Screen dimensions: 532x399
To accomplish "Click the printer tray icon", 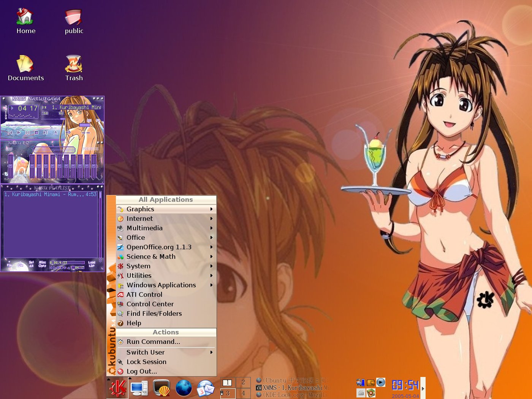I will (x=361, y=393).
